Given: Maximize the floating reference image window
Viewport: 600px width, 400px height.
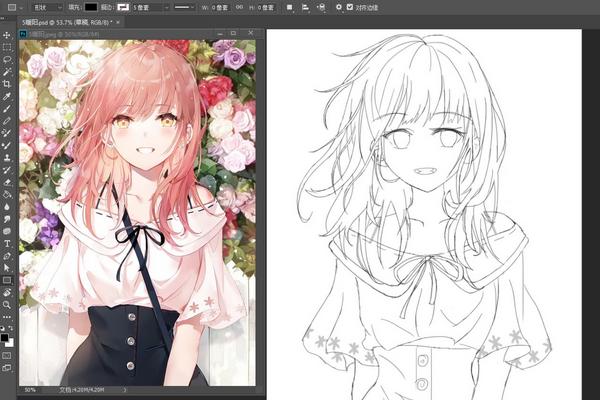Looking at the screenshot, I should pyautogui.click(x=234, y=34).
